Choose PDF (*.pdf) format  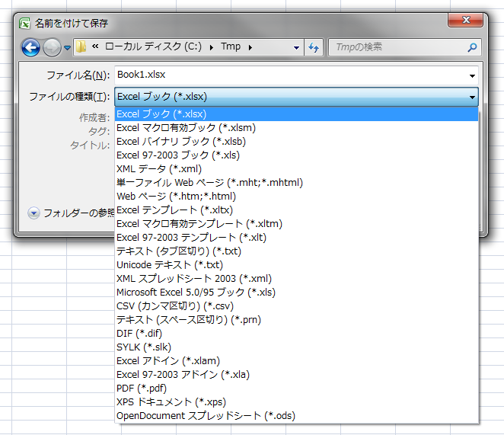tap(296, 389)
